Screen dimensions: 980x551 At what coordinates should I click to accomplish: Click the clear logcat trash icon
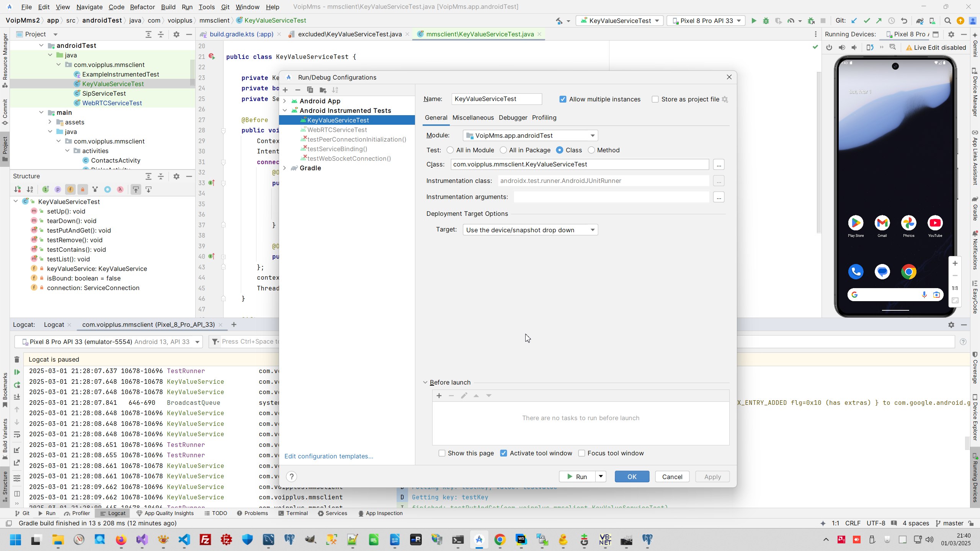(17, 359)
